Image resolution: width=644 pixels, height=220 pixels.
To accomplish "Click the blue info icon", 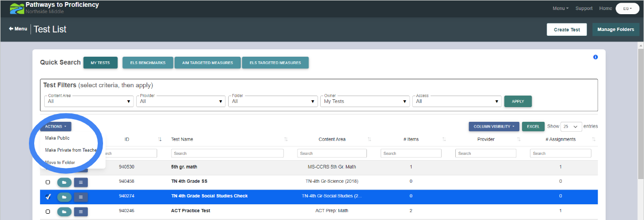I will (x=596, y=57).
